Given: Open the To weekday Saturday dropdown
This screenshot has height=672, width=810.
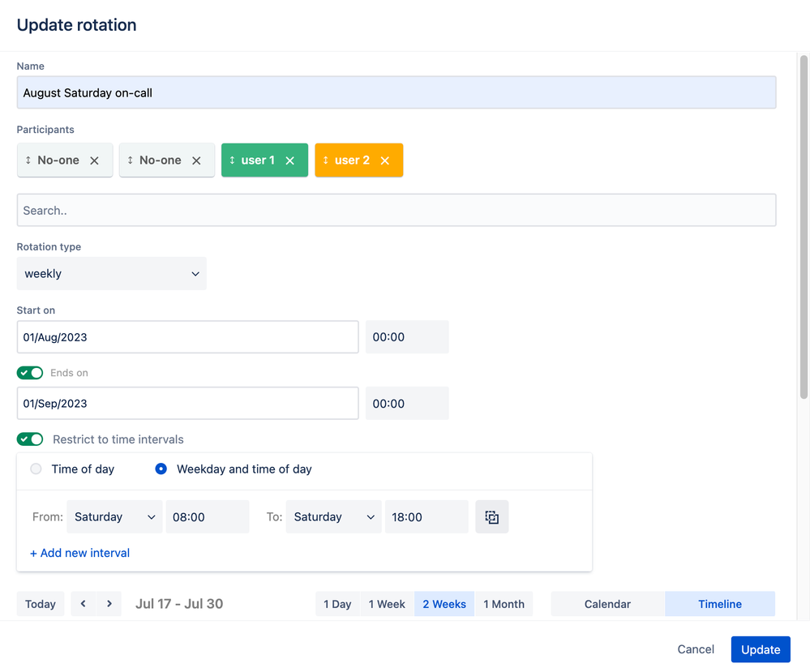Looking at the screenshot, I should pos(334,516).
